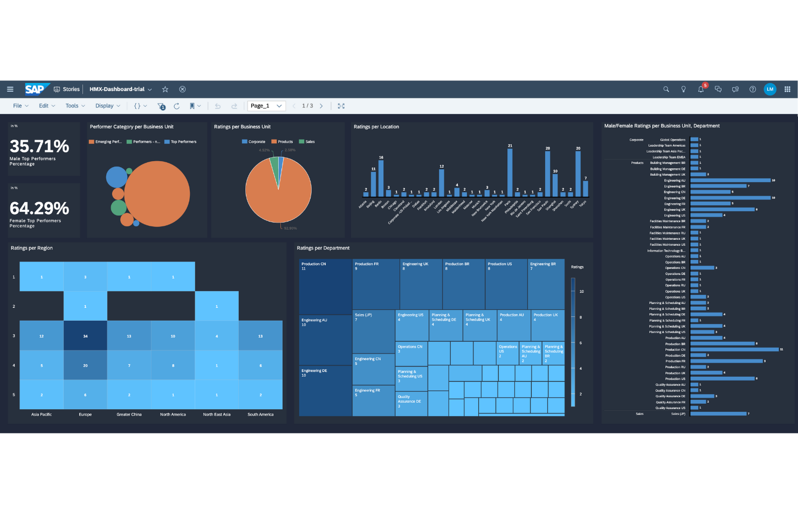Open the Page_1 page selector dropdown
Viewport: 798px width, 532px height.
266,106
